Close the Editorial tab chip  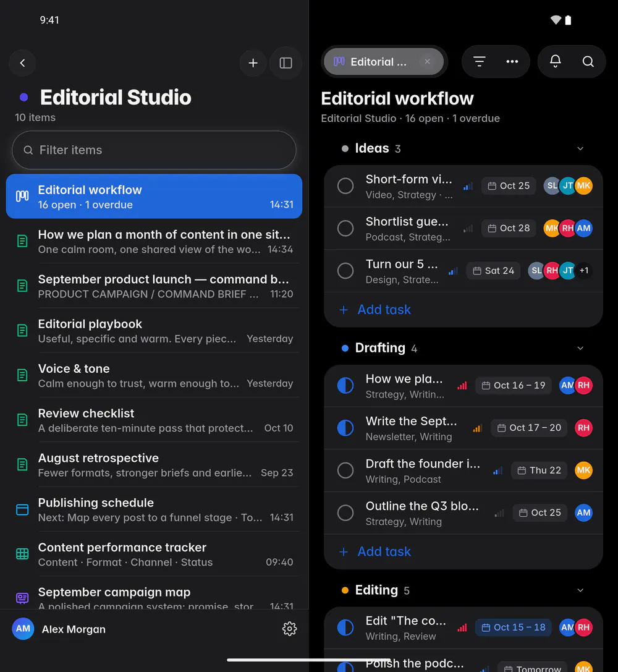tap(427, 62)
